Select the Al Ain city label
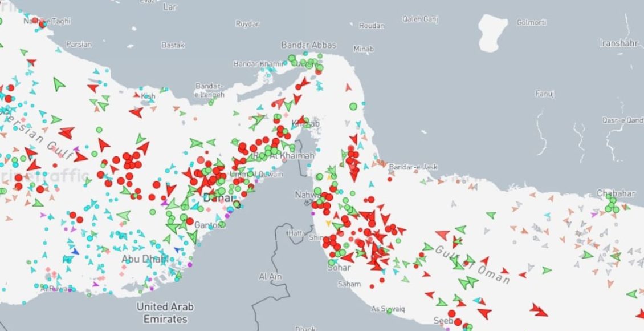This screenshot has width=644, height=331. coord(271,277)
